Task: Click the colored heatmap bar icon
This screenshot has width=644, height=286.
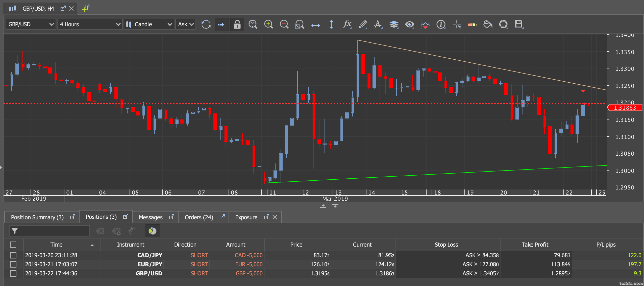Action: coord(472,25)
